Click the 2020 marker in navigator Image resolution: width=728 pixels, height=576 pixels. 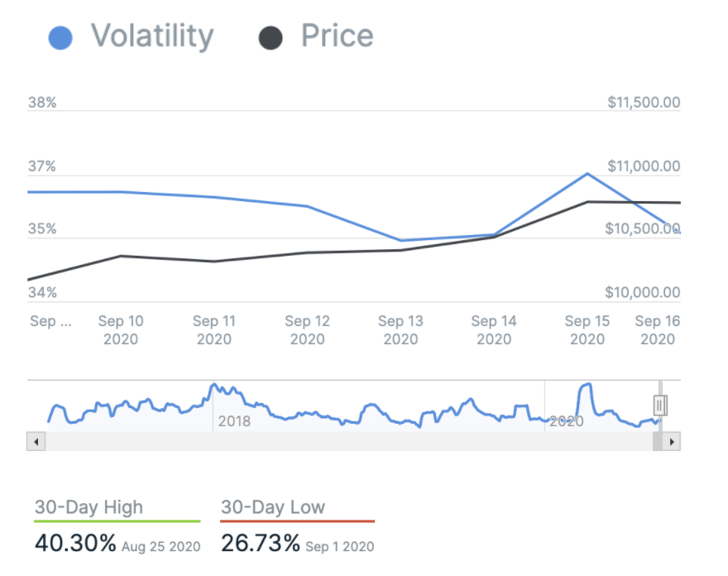click(x=567, y=421)
